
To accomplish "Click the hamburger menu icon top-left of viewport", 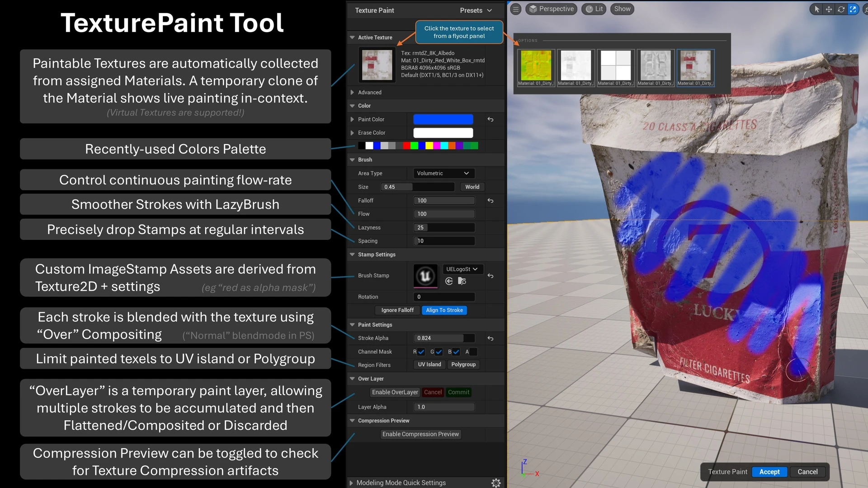I will pos(515,9).
